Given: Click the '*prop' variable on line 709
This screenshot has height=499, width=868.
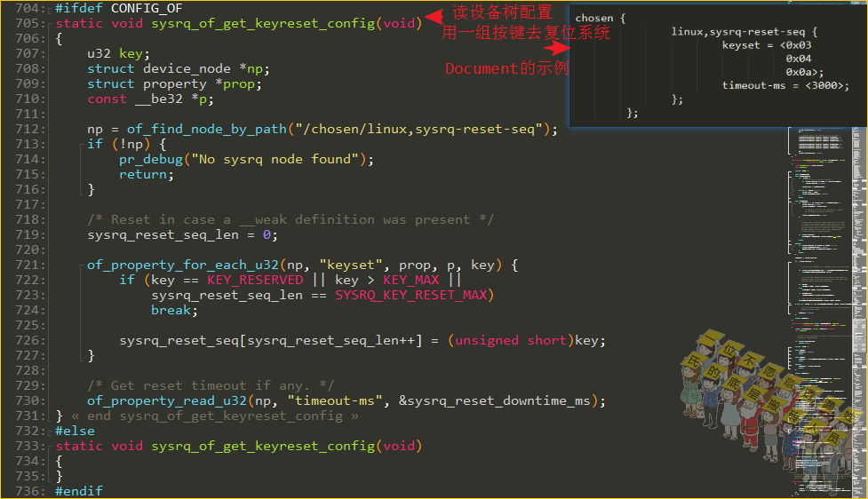Looking at the screenshot, I should 235,83.
